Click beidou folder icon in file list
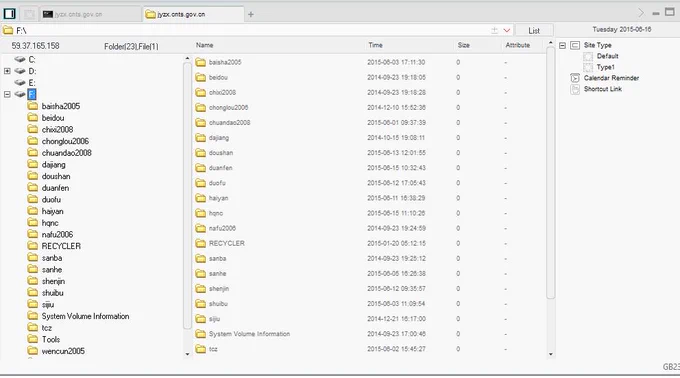The image size is (680, 378). coord(200,77)
